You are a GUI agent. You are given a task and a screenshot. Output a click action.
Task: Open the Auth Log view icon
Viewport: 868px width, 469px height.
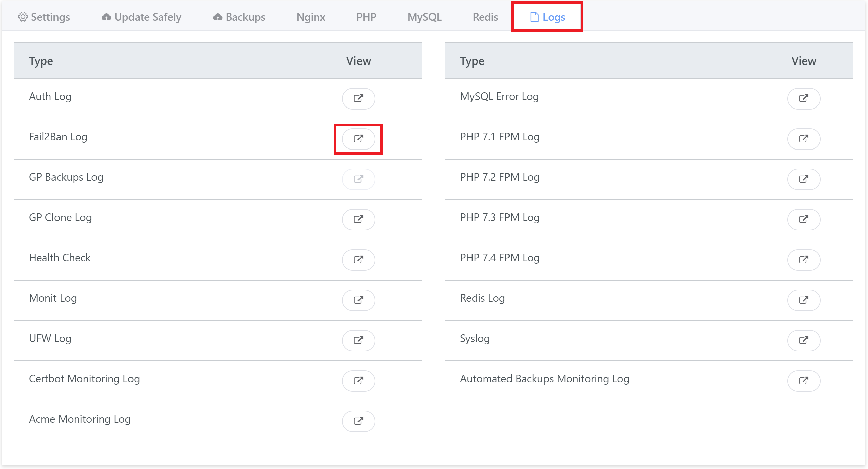coord(358,98)
